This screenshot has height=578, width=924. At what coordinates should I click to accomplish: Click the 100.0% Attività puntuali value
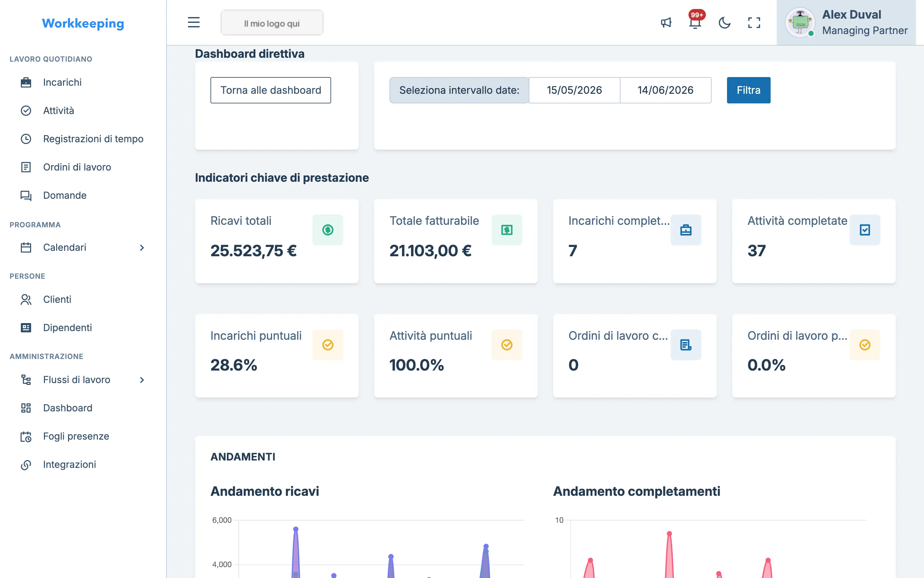tap(416, 365)
